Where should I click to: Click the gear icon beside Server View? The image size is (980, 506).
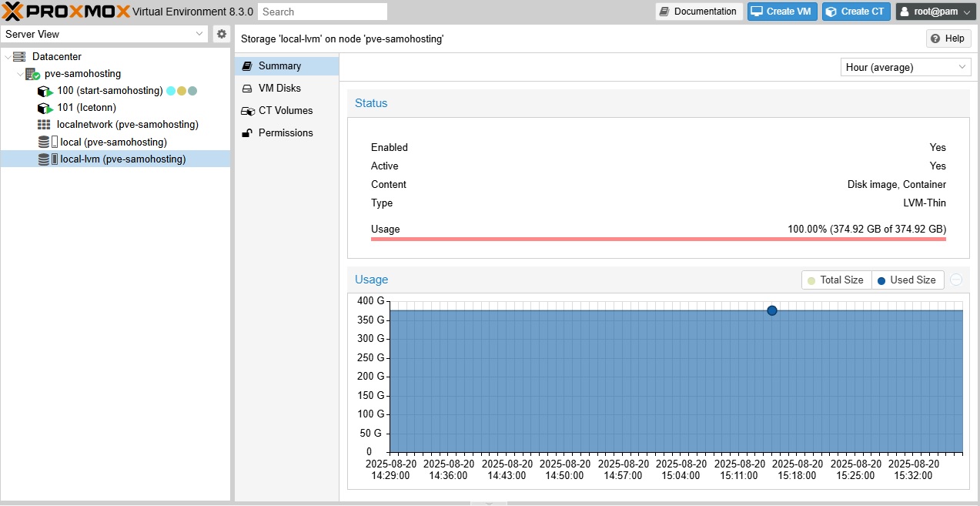(x=222, y=34)
